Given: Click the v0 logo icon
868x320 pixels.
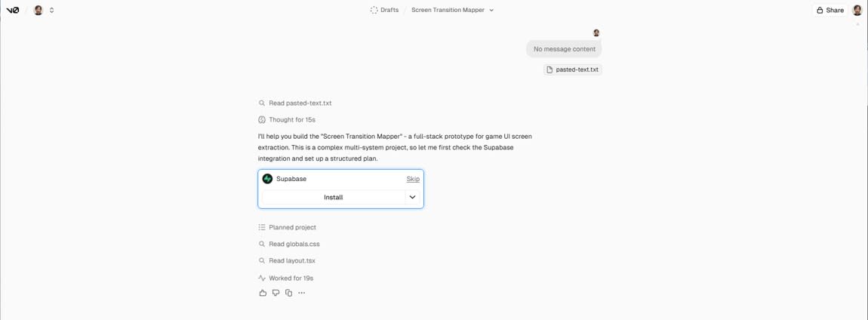Looking at the screenshot, I should point(13,11).
